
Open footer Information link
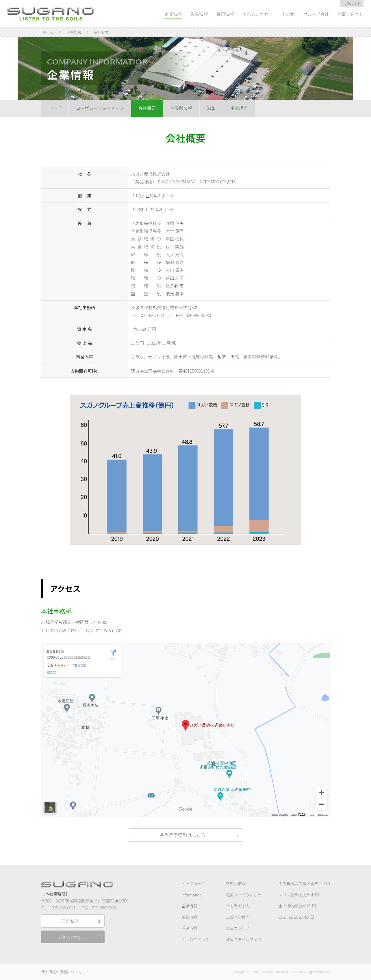pos(192,895)
